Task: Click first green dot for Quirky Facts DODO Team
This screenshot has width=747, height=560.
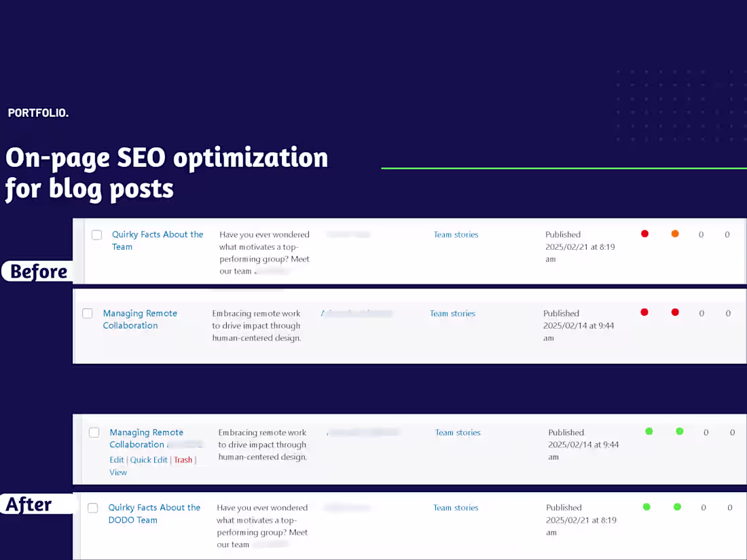Action: [x=646, y=506]
